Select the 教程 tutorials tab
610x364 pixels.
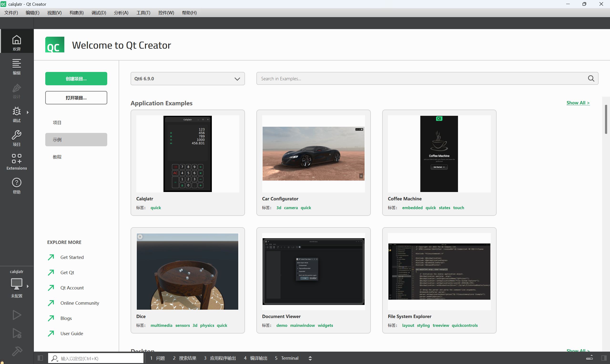click(x=76, y=157)
